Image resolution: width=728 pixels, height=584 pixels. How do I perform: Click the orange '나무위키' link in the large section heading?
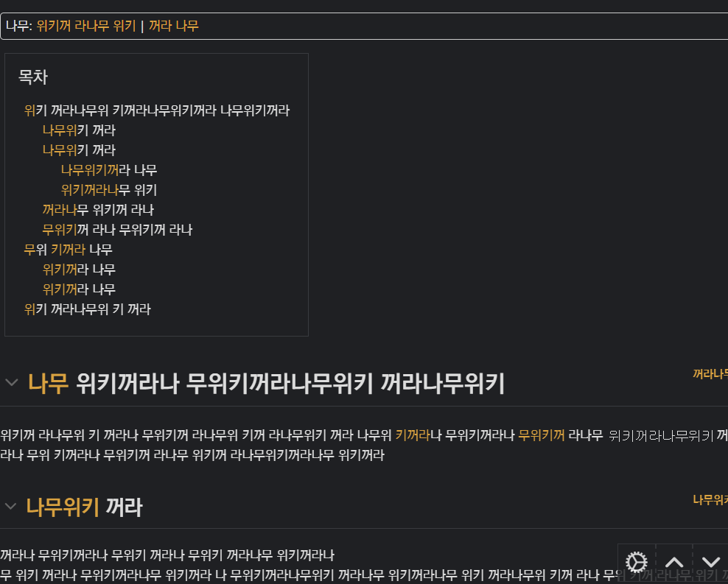63,507
